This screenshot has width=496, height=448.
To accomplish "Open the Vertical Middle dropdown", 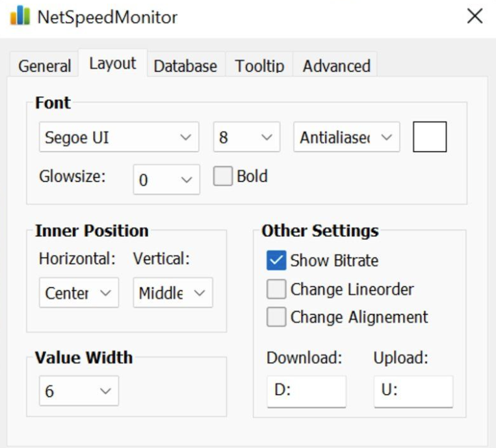I will click(173, 293).
